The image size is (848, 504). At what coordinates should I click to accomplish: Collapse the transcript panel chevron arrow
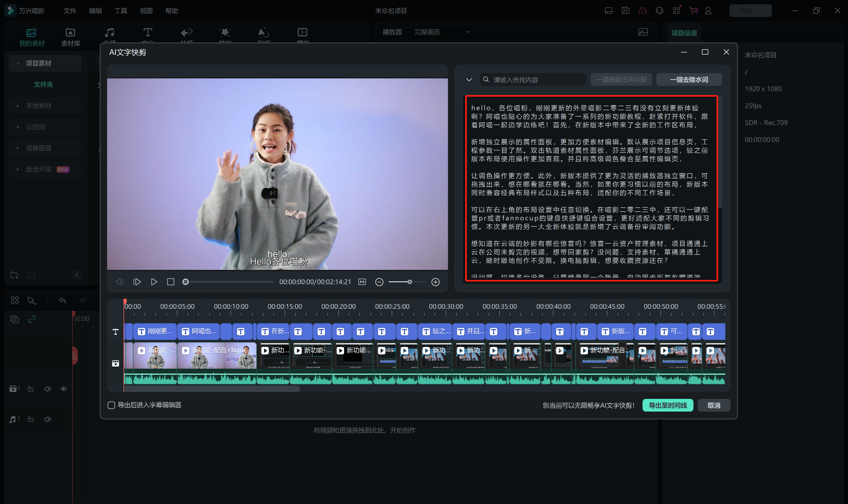(469, 79)
